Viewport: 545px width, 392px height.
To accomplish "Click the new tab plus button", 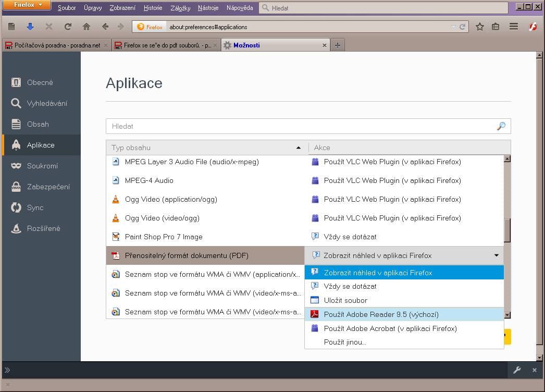I will pyautogui.click(x=338, y=45).
